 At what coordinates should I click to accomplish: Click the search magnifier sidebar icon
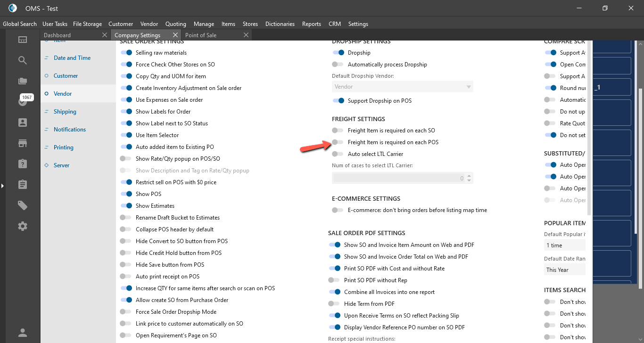[23, 60]
